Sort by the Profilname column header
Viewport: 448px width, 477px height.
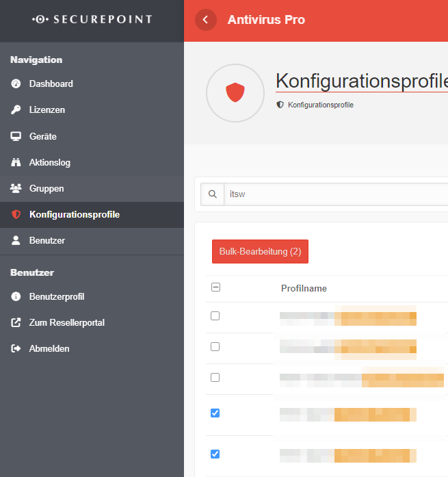point(304,289)
